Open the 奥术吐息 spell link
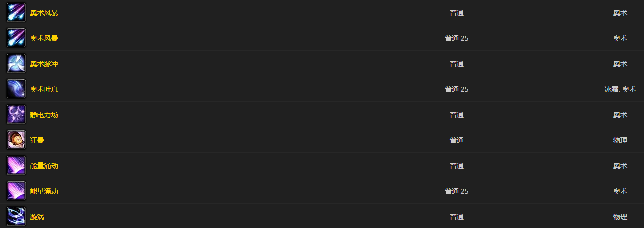Screen dimensions: 644x228 (44, 89)
